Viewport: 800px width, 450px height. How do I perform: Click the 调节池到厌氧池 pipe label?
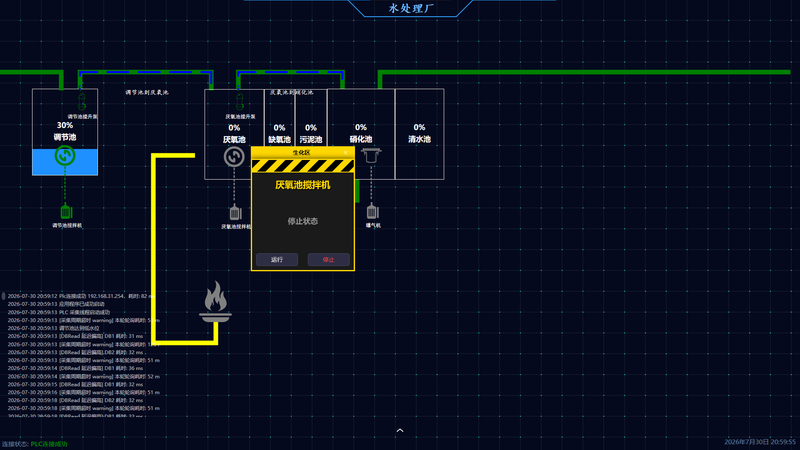point(147,92)
